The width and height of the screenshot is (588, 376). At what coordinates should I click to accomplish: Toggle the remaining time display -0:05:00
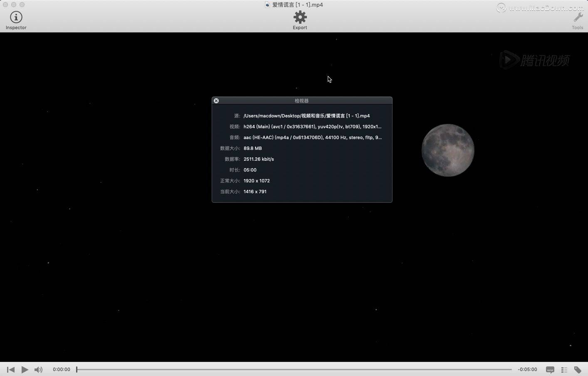coord(527,369)
